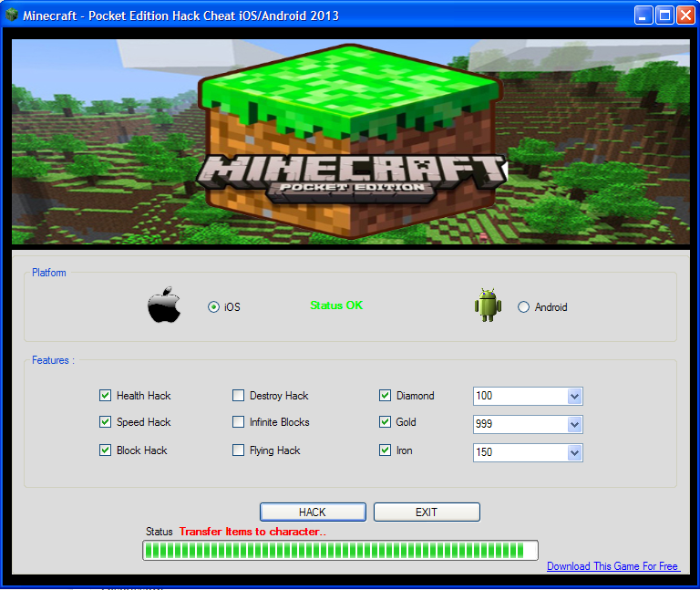This screenshot has height=590, width=700.
Task: Click the Features group label
Action: click(53, 360)
